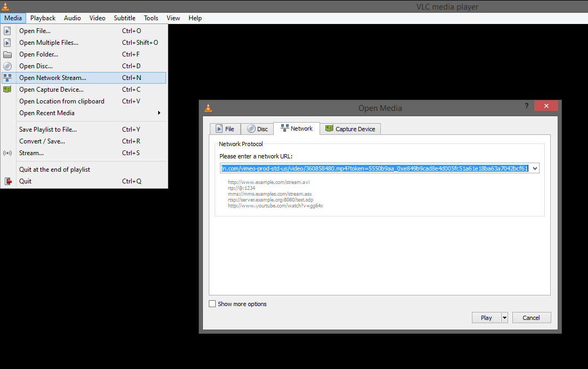
Task: Click the Play button
Action: (x=486, y=318)
